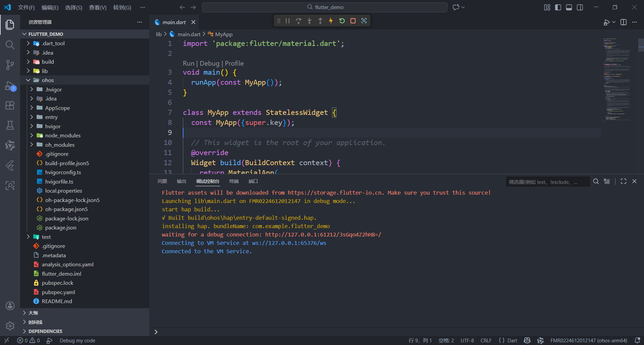This screenshot has width=644, height=345.
Task: Step over in debug toolbar
Action: tap(299, 21)
